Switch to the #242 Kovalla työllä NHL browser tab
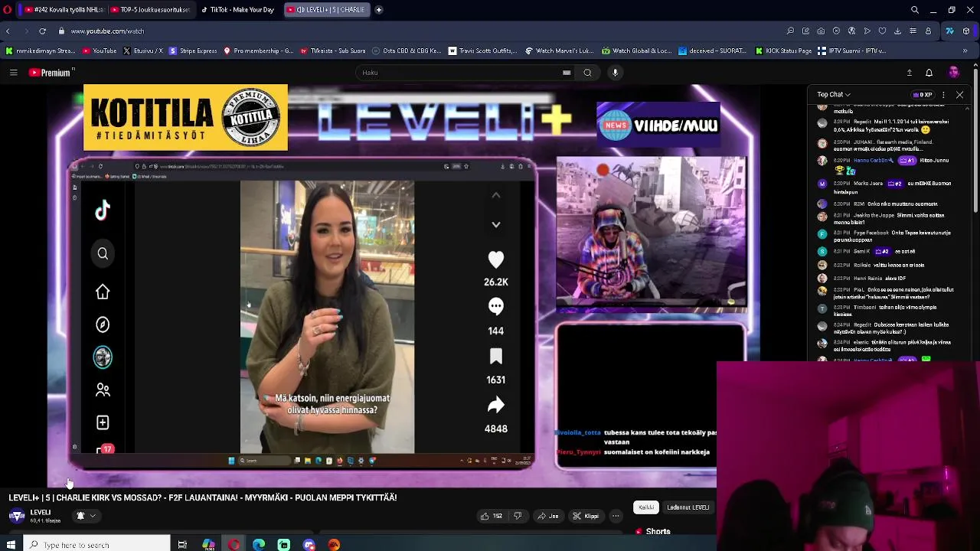980x551 pixels. pos(64,10)
